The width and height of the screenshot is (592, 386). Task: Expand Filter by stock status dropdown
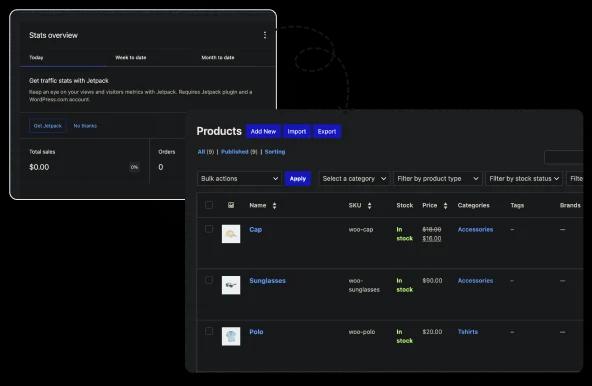coord(524,179)
